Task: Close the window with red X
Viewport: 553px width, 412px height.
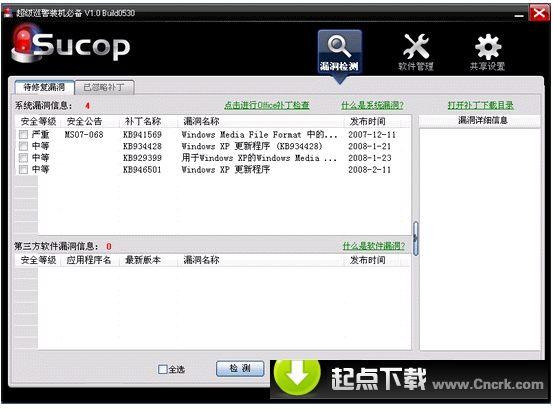Action: tap(539, 13)
